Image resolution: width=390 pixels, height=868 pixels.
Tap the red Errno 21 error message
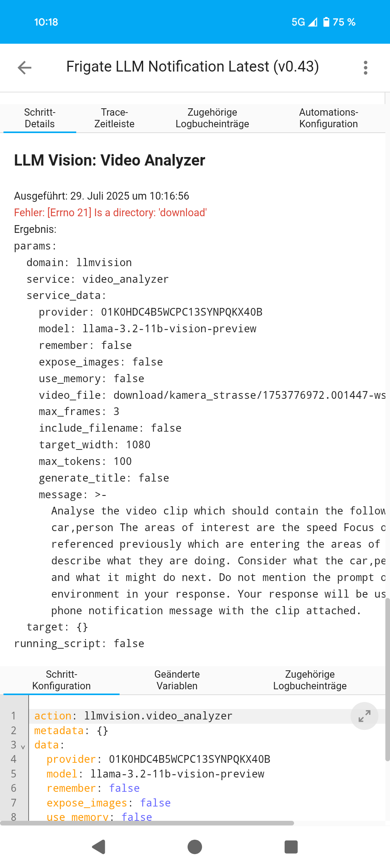pyautogui.click(x=111, y=213)
